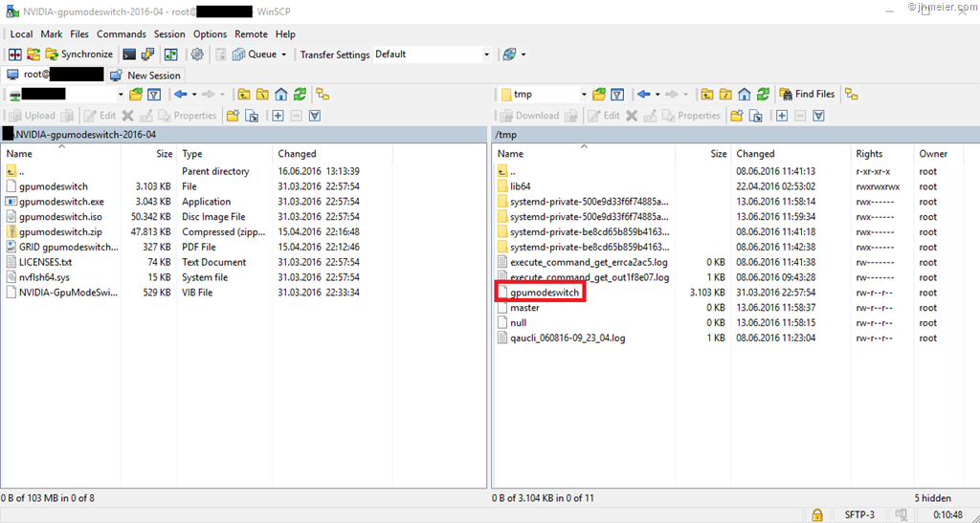This screenshot has height=523, width=980.
Task: Expand the remote tmp directory dropdown
Action: 582,94
